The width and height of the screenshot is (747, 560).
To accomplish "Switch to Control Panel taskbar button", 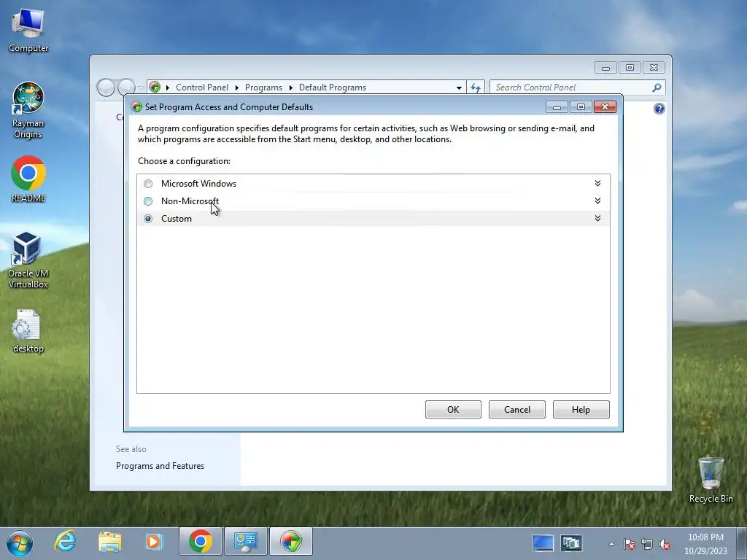I will (x=246, y=542).
